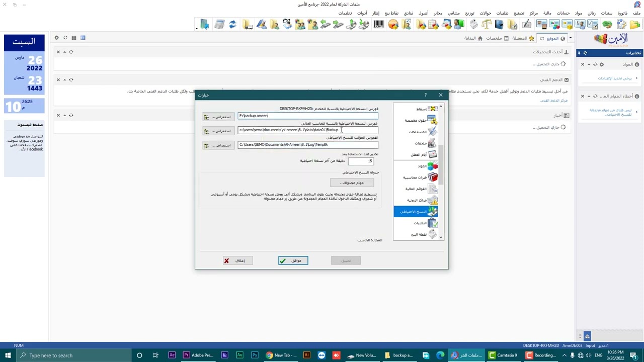
Task: Close the الدعم الفني panel
Action: click(x=58, y=79)
